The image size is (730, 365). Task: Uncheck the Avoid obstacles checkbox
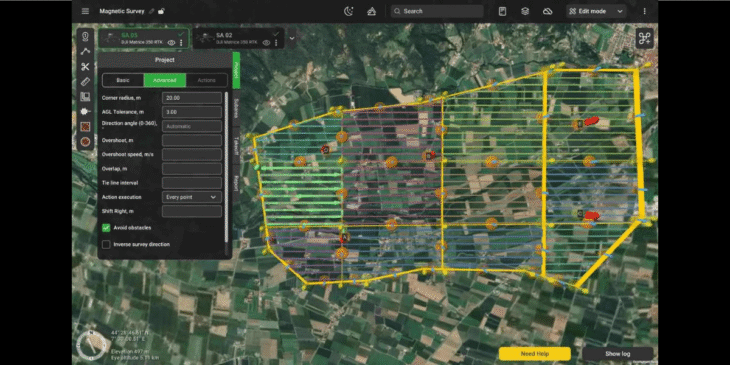point(106,228)
